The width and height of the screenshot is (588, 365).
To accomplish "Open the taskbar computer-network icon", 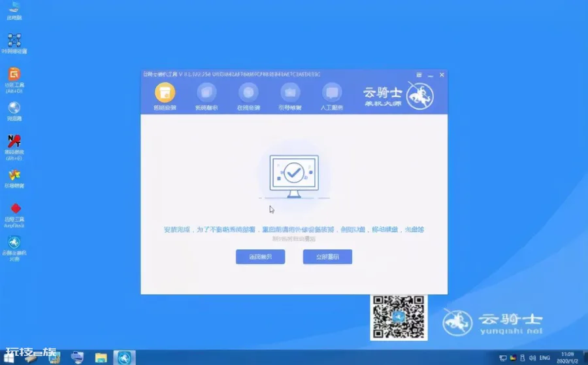I will tap(77, 358).
